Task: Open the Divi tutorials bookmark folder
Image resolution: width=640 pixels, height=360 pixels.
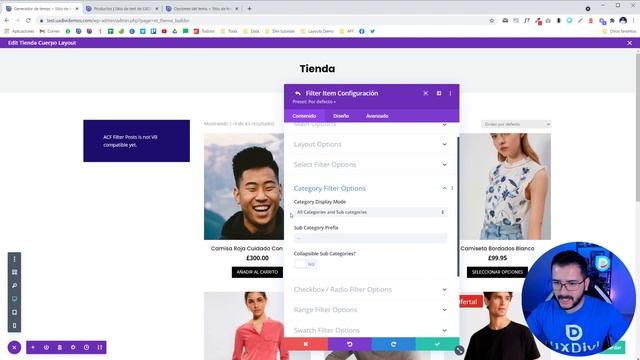Action: coord(280,31)
